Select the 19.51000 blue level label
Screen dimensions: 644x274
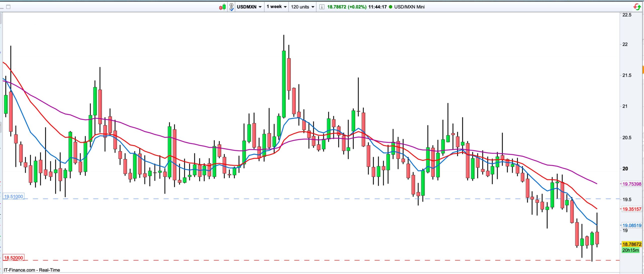[x=14, y=197]
